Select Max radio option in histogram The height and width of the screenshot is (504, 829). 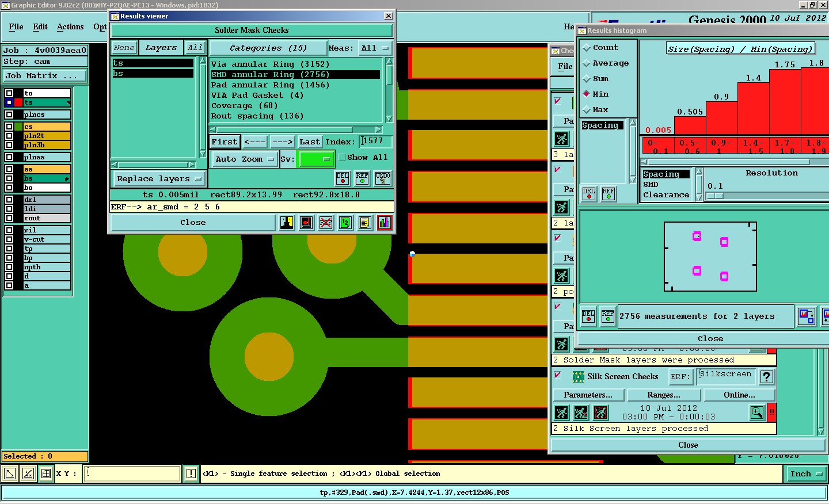pos(587,110)
